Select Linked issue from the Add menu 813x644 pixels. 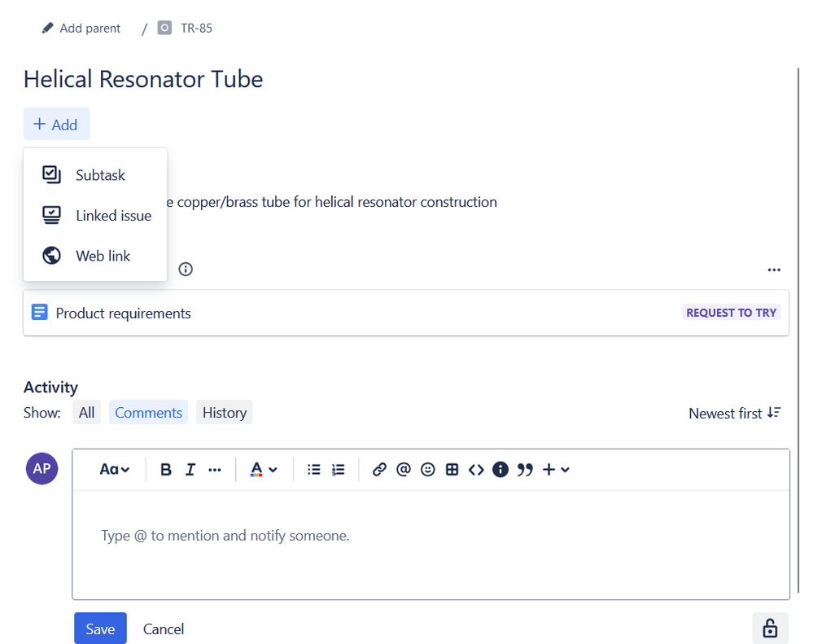click(x=95, y=215)
